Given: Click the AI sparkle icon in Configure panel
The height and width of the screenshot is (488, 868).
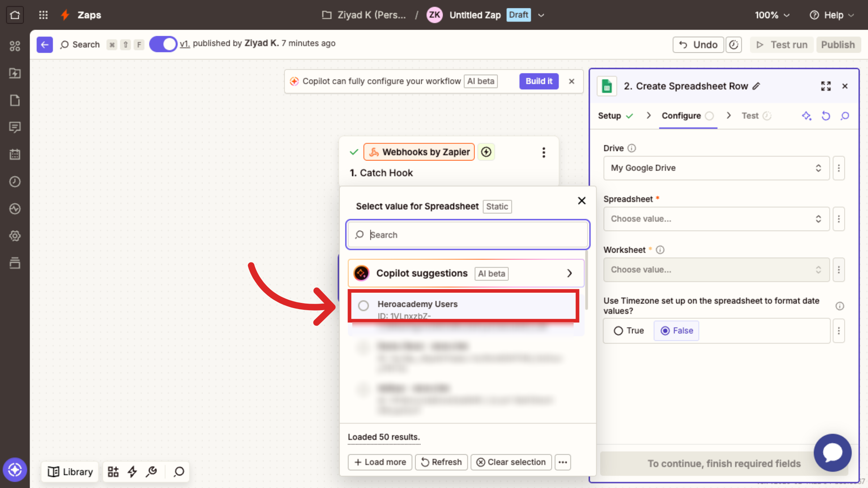Looking at the screenshot, I should pyautogui.click(x=807, y=116).
